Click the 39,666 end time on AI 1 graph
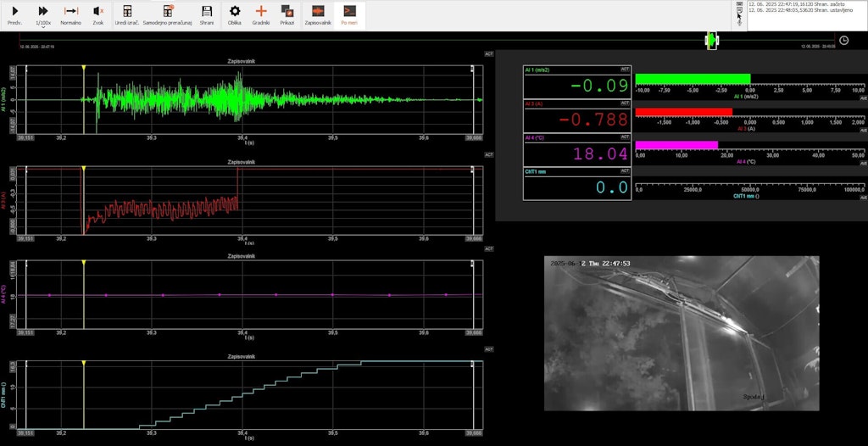This screenshot has width=868, height=446. 475,137
